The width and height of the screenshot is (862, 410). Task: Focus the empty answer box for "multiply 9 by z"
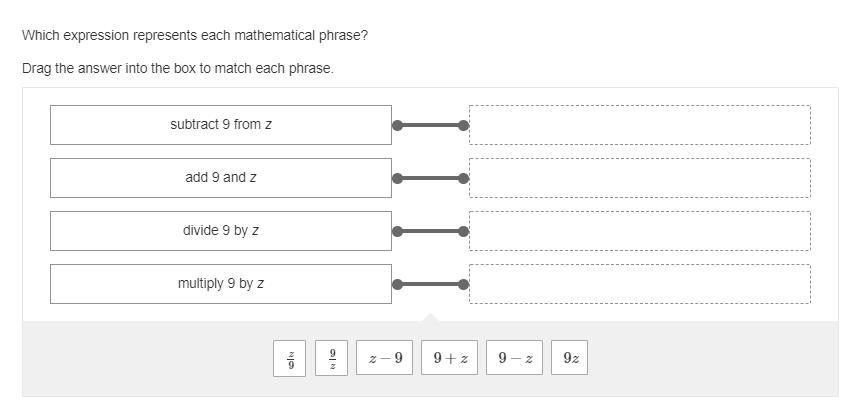[639, 284]
